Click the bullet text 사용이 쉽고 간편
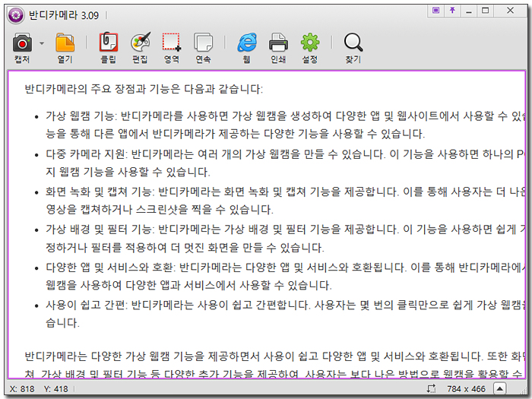532x399 pixels. tap(85, 306)
